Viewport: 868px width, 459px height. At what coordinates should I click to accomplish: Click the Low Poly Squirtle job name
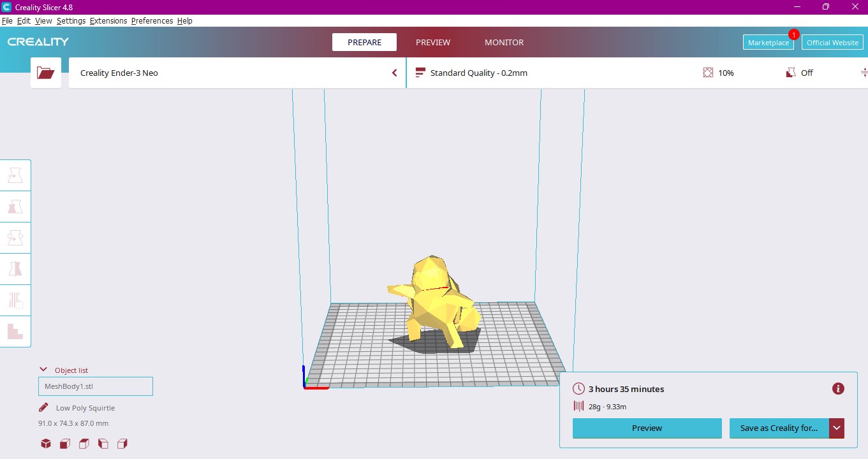[85, 408]
